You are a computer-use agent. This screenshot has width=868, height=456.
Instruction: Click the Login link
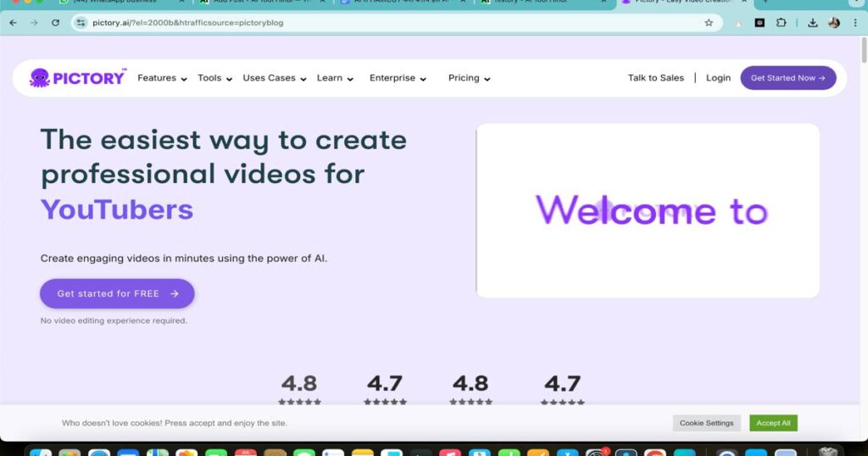click(718, 78)
